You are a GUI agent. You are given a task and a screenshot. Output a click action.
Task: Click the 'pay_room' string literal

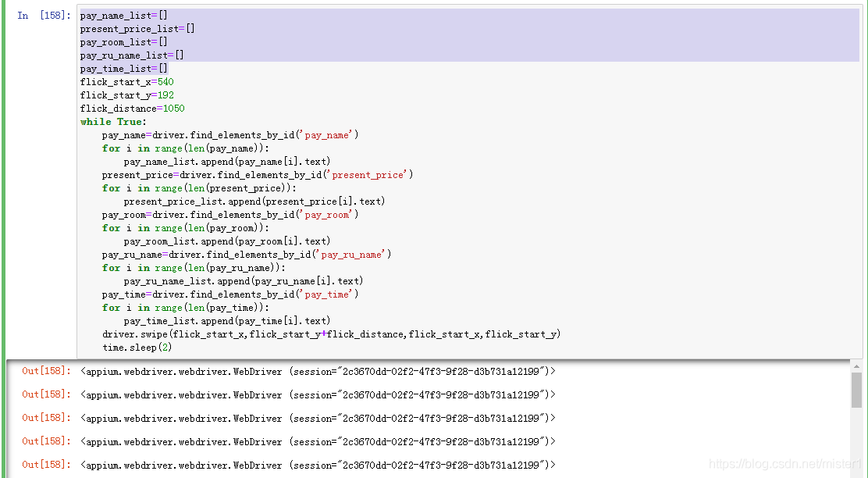pyautogui.click(x=326, y=215)
